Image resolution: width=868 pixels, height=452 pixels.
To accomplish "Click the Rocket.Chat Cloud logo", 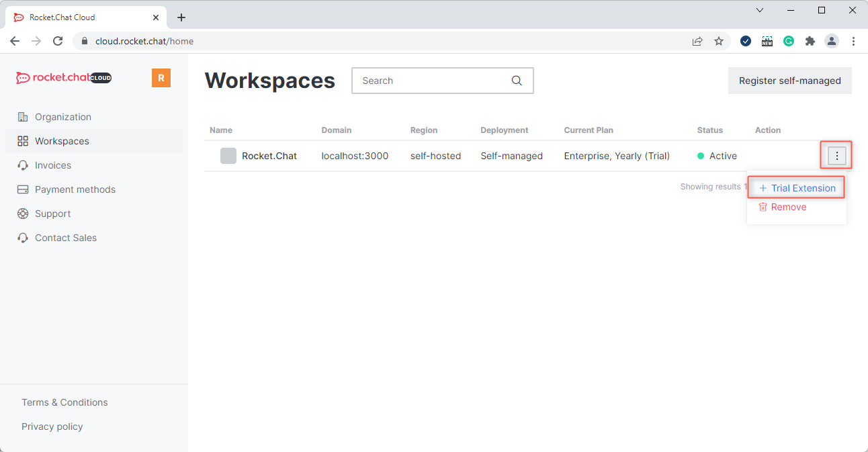I will pyautogui.click(x=64, y=78).
